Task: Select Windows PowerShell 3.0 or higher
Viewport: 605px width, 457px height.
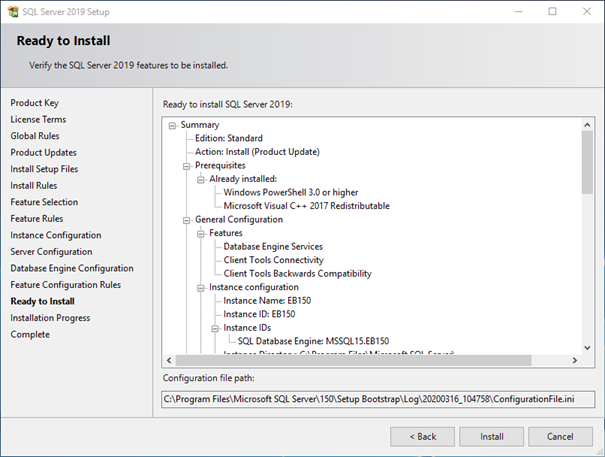Action: click(291, 192)
